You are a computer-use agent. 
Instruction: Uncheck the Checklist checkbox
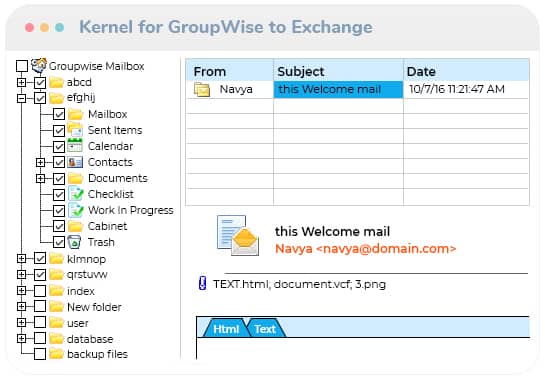click(x=59, y=194)
